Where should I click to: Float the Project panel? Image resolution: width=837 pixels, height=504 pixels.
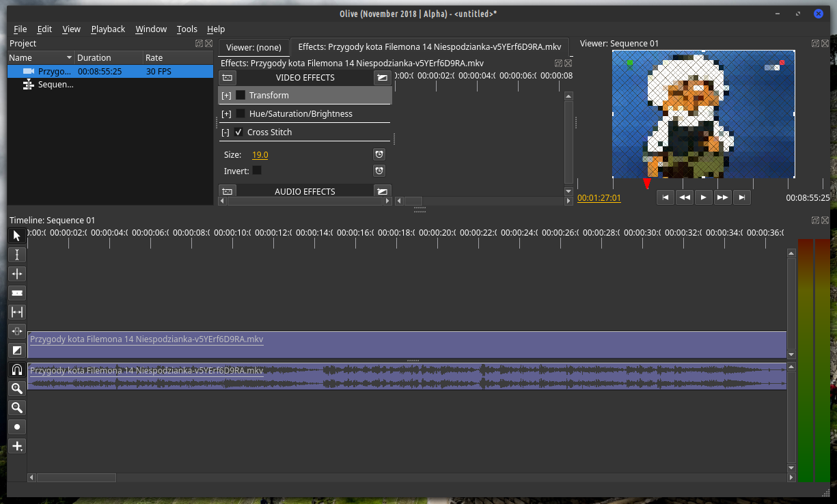point(199,43)
